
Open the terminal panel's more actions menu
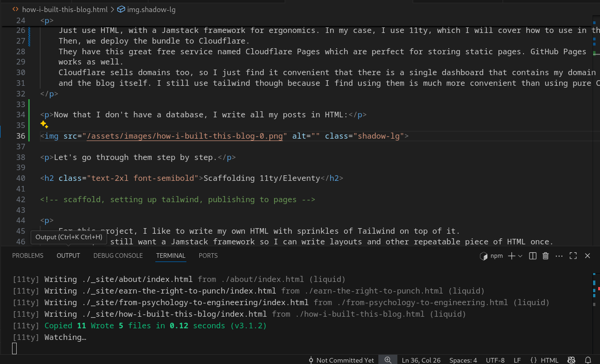click(x=559, y=256)
